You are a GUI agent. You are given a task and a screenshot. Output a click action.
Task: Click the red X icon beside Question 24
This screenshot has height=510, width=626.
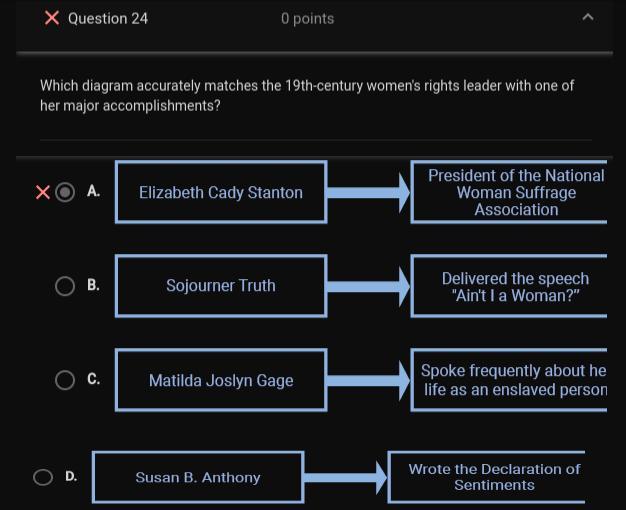tap(52, 18)
